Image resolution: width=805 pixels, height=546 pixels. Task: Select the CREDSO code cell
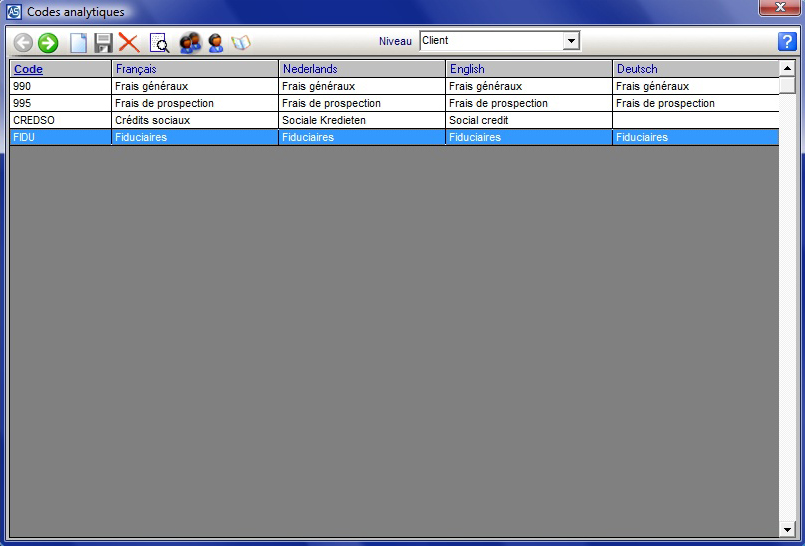coord(61,120)
